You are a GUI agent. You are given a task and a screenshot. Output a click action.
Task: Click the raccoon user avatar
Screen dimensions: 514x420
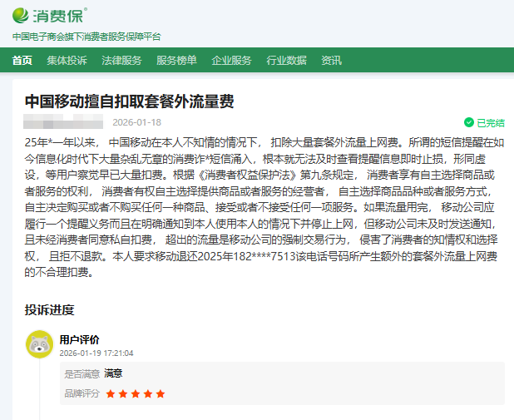point(38,344)
